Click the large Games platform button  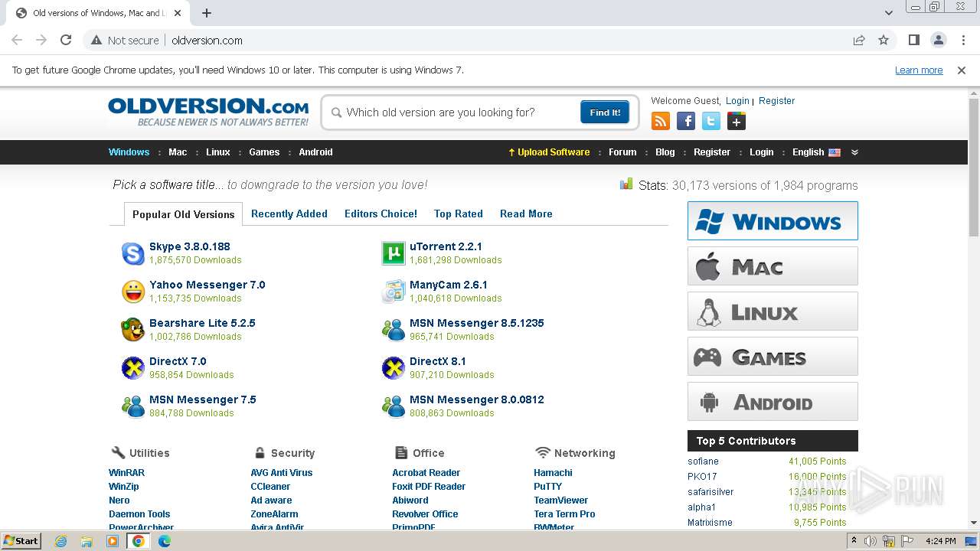point(773,357)
